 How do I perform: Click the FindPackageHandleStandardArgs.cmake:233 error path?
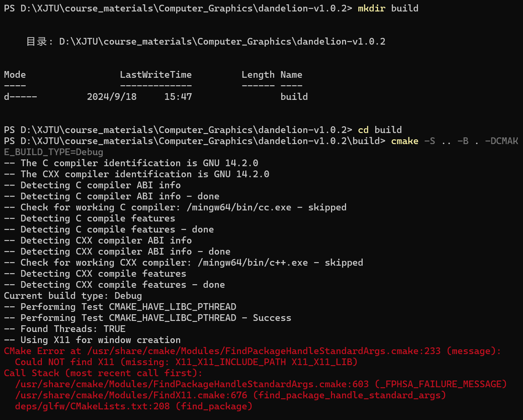[x=263, y=351]
